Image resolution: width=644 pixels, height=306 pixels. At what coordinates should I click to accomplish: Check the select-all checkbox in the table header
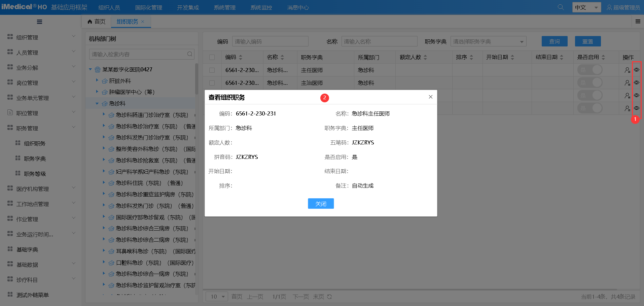pos(212,57)
